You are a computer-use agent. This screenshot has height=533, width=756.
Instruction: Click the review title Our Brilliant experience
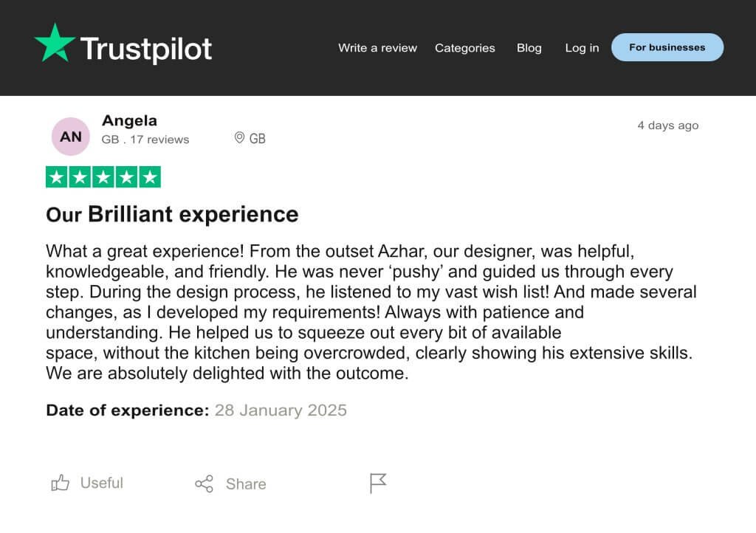pyautogui.click(x=171, y=214)
